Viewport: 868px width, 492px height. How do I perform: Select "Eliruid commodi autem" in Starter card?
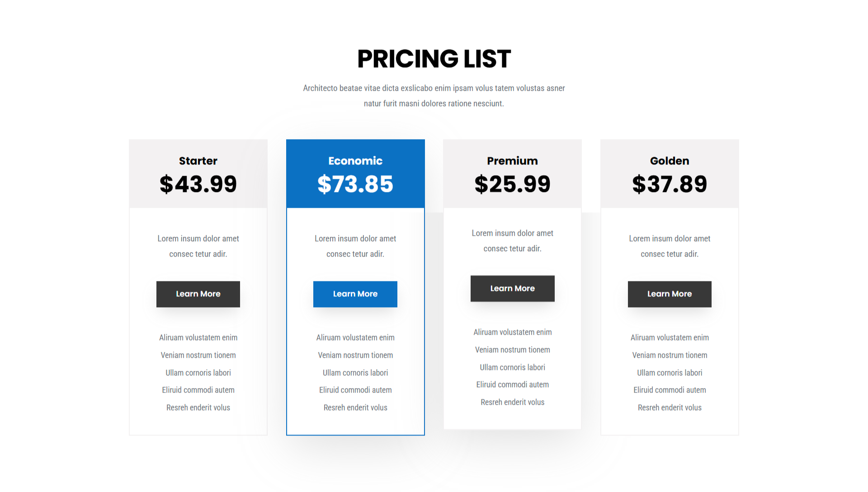pos(198,390)
